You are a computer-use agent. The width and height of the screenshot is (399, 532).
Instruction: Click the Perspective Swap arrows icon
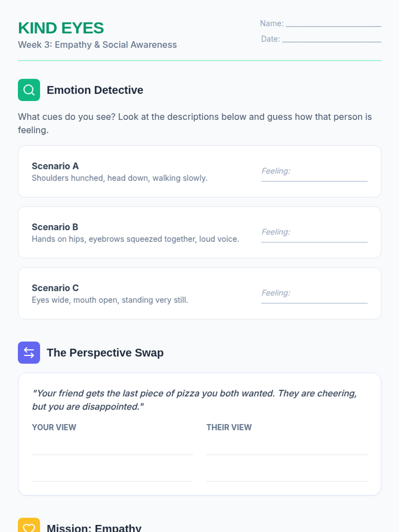29,352
